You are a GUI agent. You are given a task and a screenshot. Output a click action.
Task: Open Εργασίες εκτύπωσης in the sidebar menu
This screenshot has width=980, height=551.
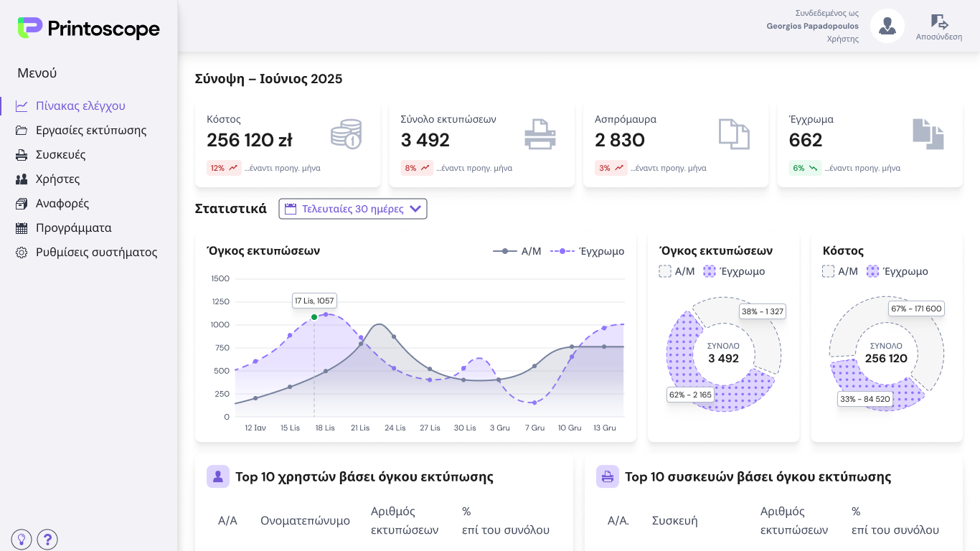point(91,130)
